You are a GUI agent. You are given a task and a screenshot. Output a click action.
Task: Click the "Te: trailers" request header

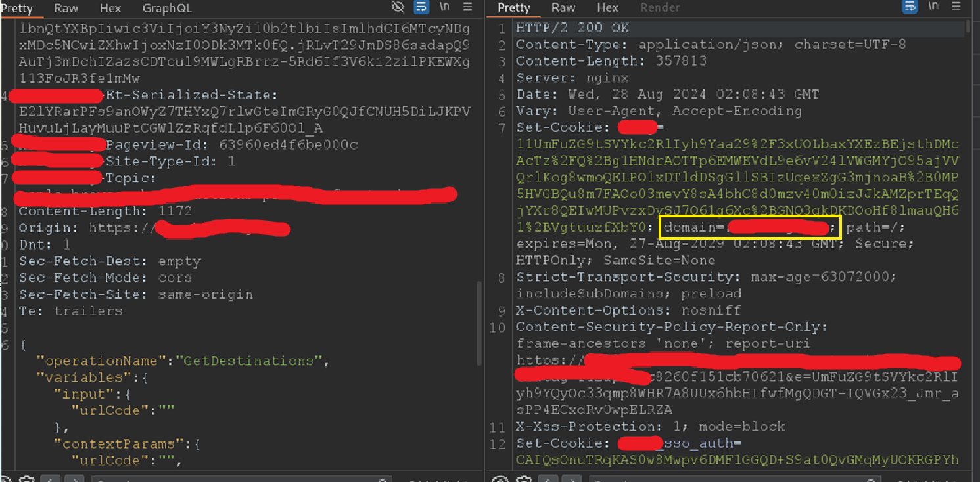(x=70, y=311)
